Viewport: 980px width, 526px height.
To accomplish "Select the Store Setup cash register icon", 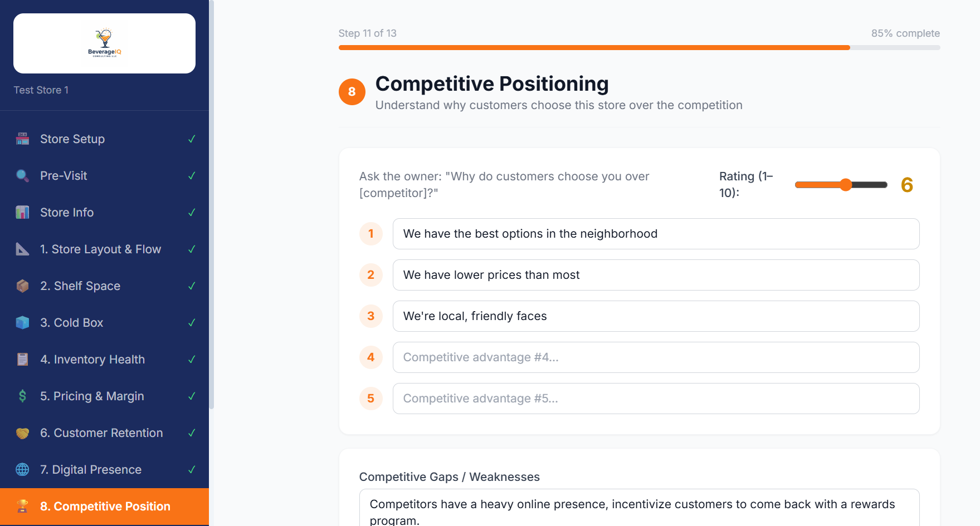I will tap(22, 139).
